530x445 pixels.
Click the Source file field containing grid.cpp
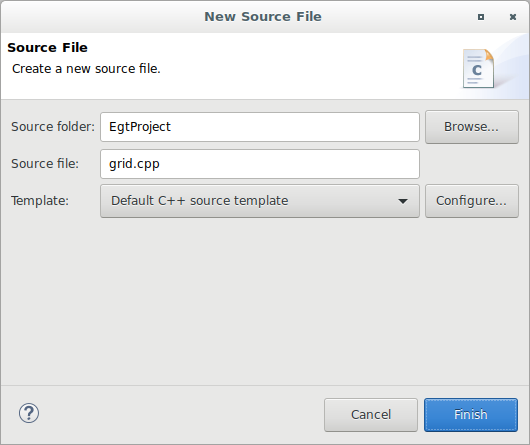pos(260,164)
